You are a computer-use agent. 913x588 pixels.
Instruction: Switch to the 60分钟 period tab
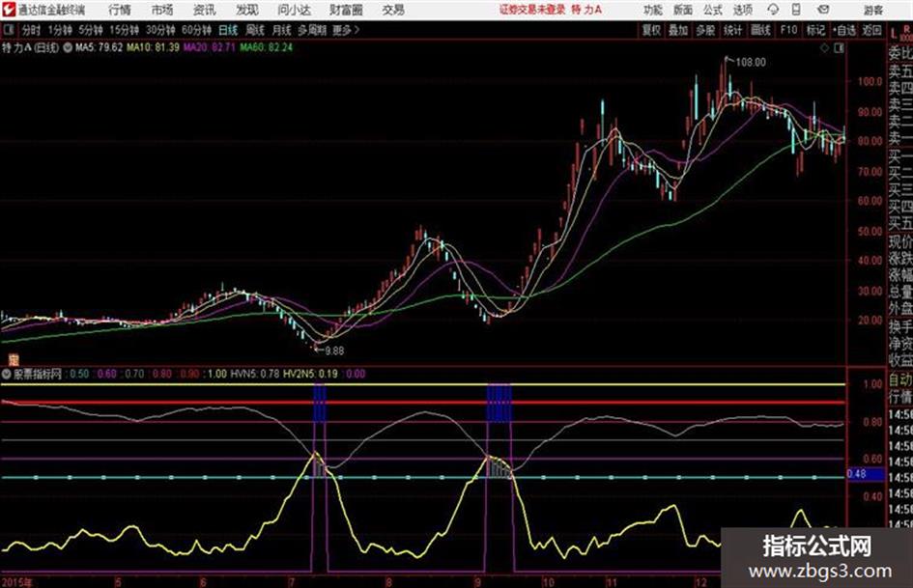click(197, 30)
